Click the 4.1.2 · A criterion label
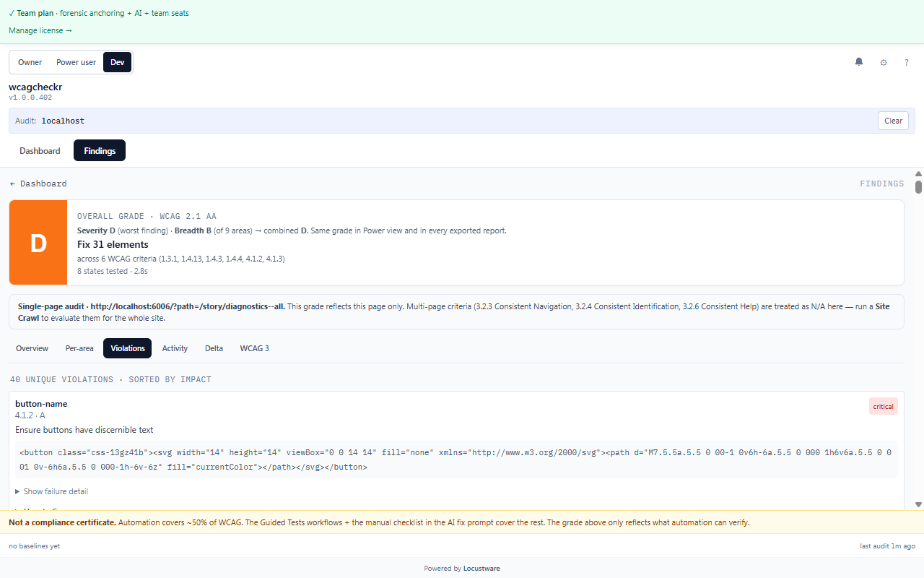 tap(30, 415)
